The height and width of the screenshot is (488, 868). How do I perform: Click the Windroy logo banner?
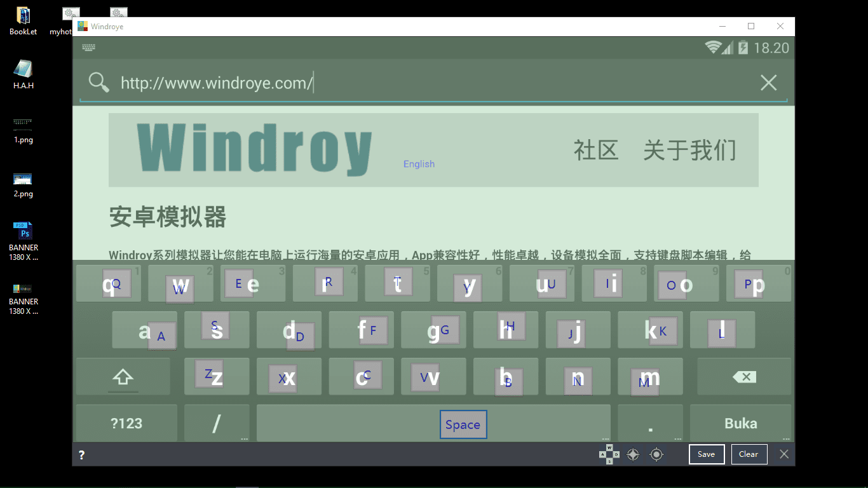tap(254, 150)
